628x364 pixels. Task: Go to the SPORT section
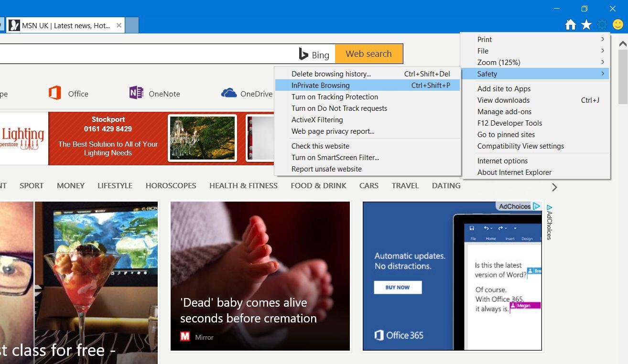click(32, 185)
